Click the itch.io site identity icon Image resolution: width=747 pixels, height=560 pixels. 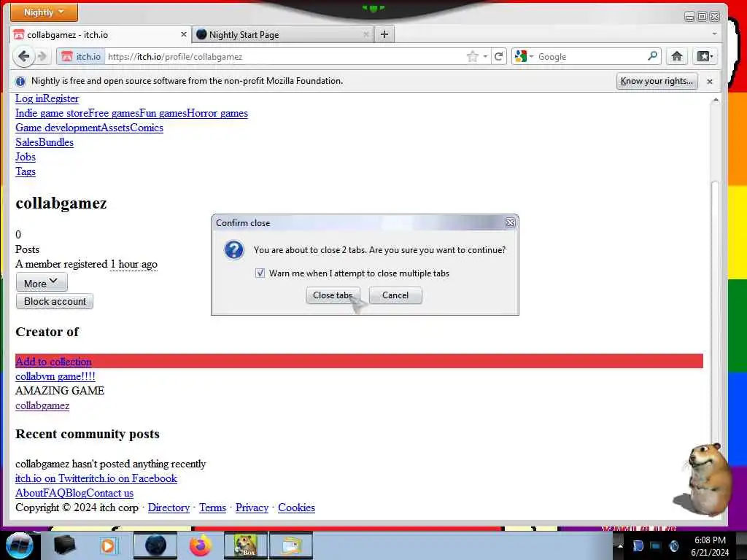tap(80, 57)
